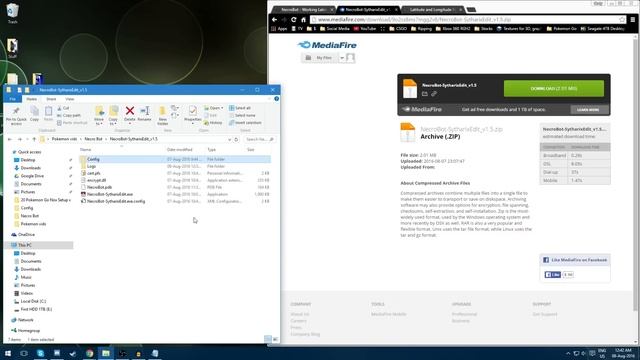Open the dropdown arrow next to Open
640x360 pixels.
coord(222,108)
